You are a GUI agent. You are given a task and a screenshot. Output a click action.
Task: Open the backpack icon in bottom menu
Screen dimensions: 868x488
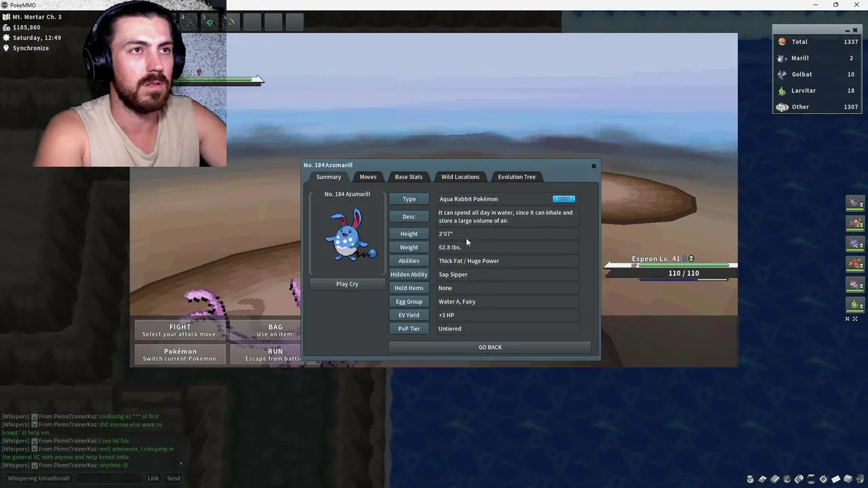coord(860,479)
